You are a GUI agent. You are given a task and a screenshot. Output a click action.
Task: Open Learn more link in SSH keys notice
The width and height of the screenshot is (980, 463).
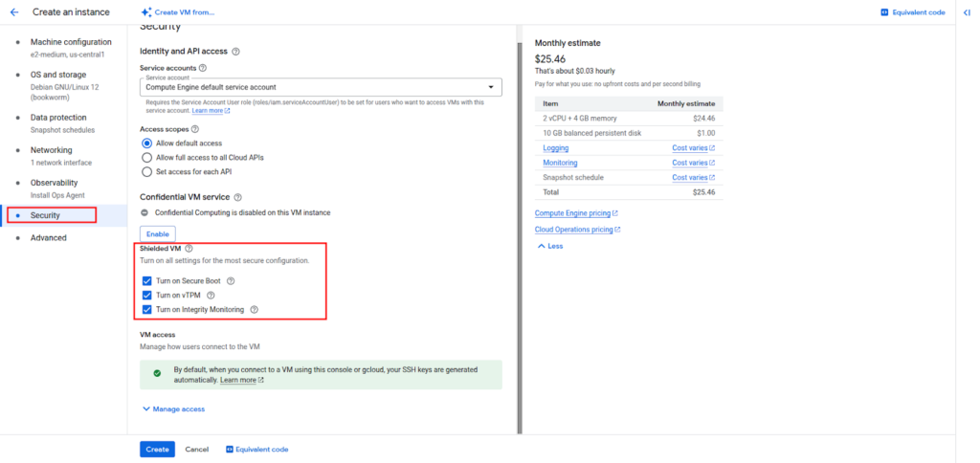241,380
